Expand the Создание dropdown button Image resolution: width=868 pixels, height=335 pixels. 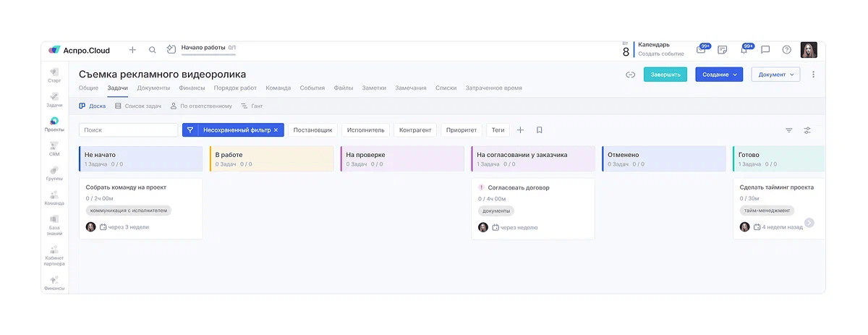[719, 75]
